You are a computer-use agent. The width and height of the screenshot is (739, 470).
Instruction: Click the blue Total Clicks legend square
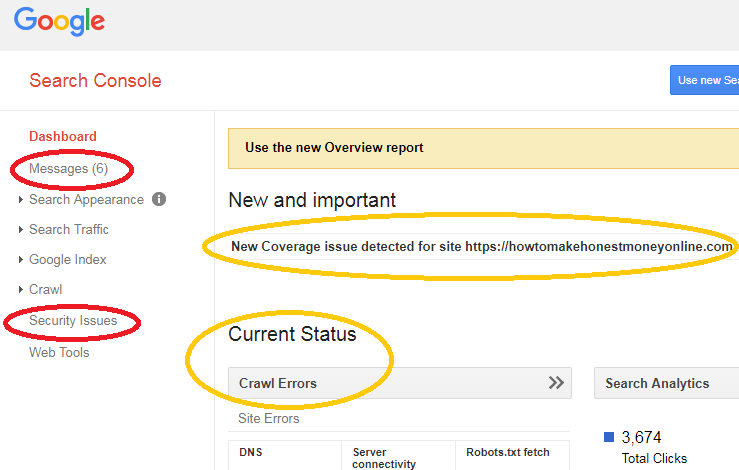pos(609,437)
